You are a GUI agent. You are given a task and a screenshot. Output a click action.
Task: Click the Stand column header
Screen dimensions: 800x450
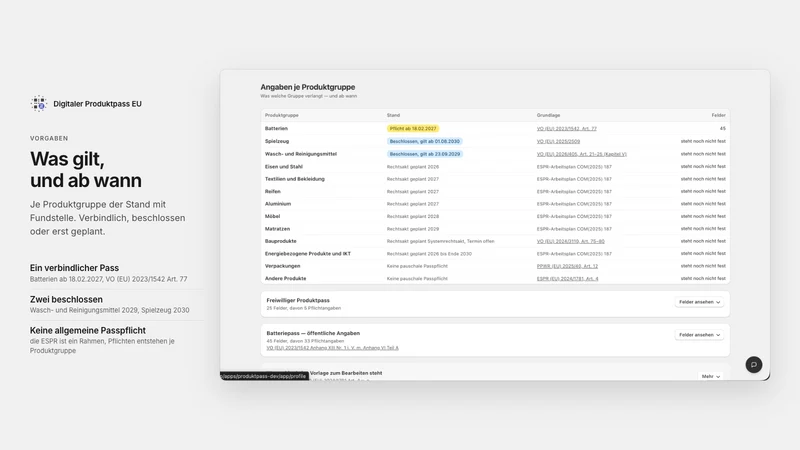pyautogui.click(x=393, y=115)
